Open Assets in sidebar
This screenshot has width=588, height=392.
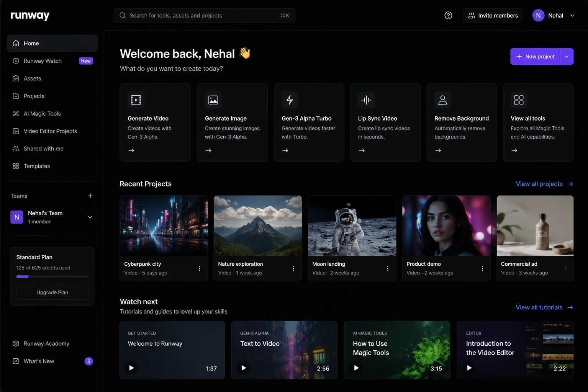(52, 78)
